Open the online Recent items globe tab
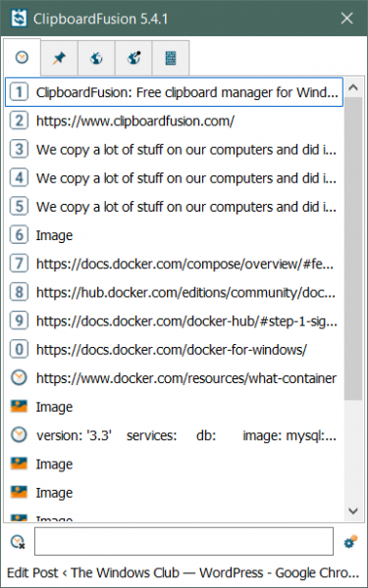The height and width of the screenshot is (588, 368). point(96,58)
